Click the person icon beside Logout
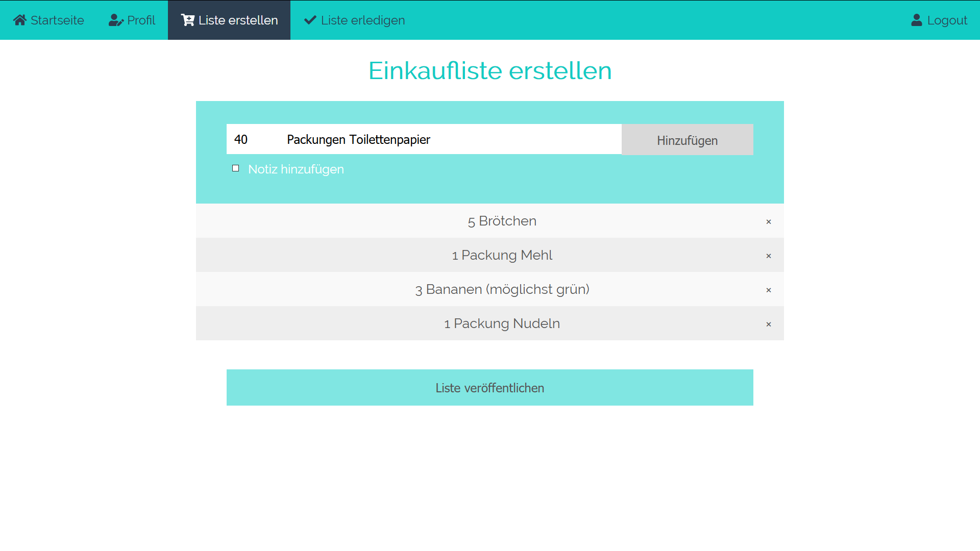The width and height of the screenshot is (980, 551). [917, 20]
